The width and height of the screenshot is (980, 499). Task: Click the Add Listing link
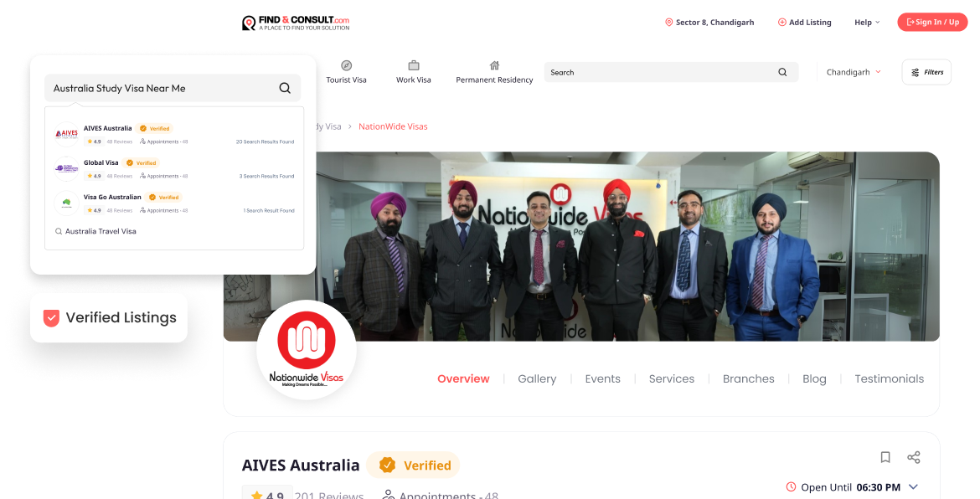[x=804, y=23]
